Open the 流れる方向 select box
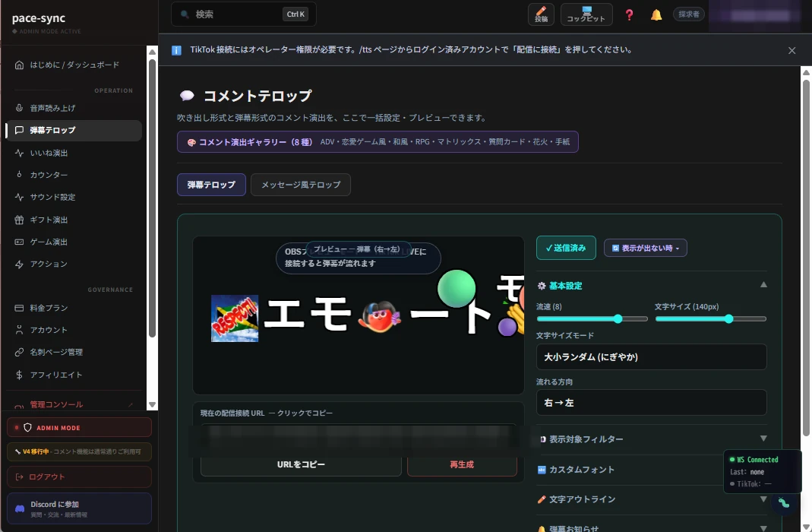812x532 pixels. click(651, 402)
